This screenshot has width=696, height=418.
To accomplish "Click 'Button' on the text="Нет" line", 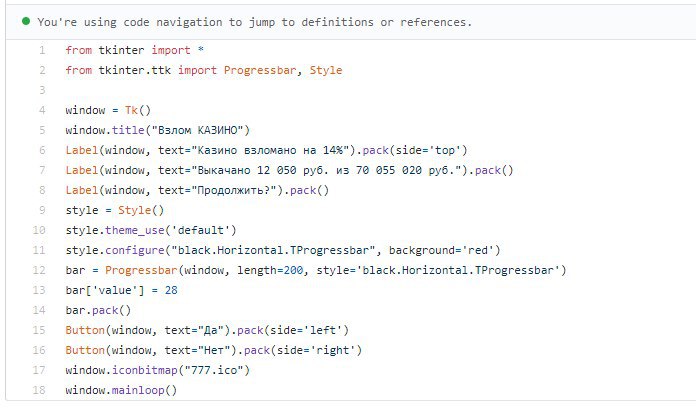I will 85,350.
